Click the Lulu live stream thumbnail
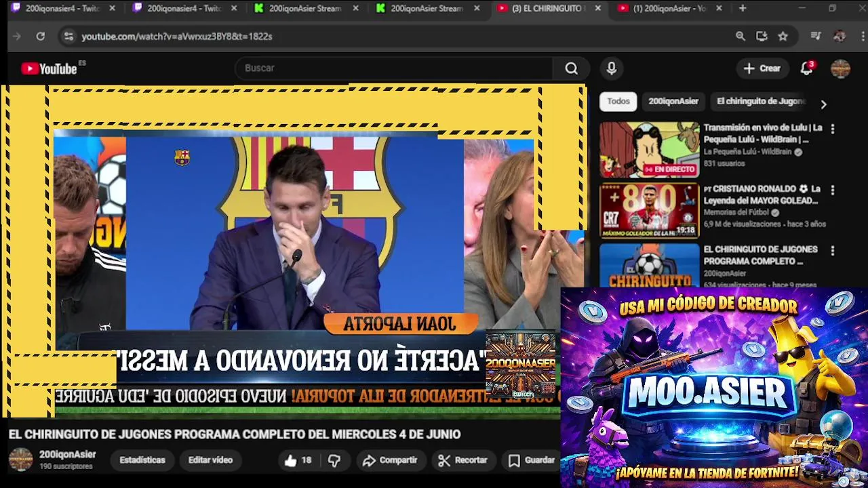The width and height of the screenshot is (868, 488). (x=649, y=150)
